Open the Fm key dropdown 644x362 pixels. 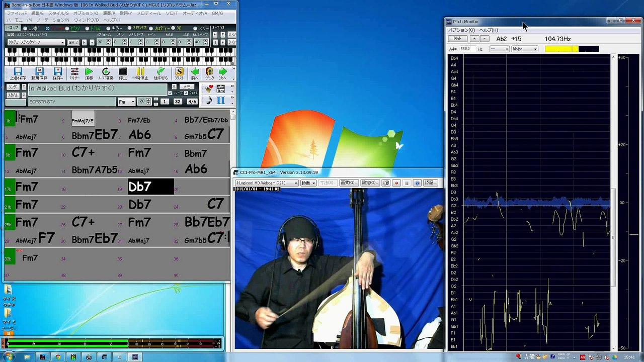pyautogui.click(x=126, y=102)
